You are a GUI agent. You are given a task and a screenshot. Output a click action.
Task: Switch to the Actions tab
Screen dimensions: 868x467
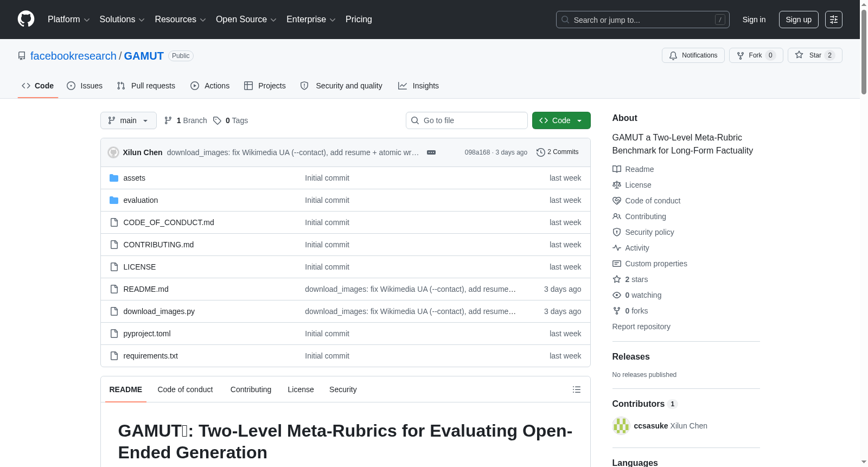click(x=210, y=86)
